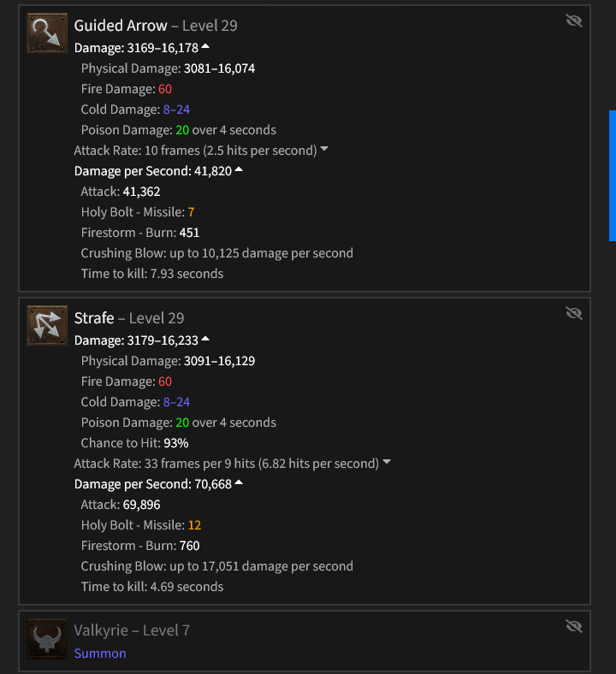Click Strafe's Crushing Blow damage line
Screen dimensions: 616x674
pos(216,566)
